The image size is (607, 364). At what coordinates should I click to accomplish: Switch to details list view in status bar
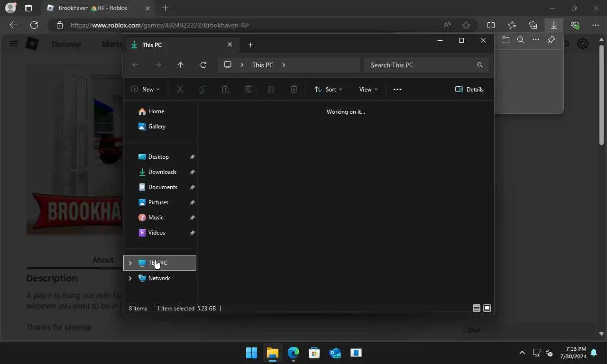477,308
